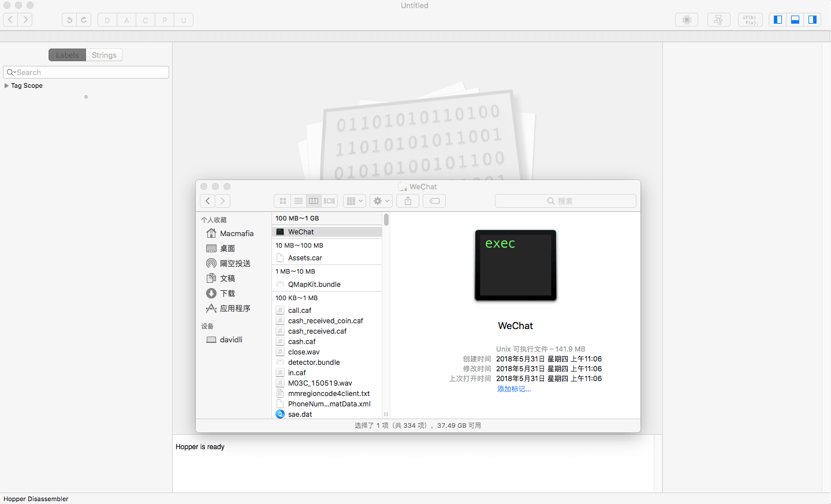
Task: Select WeChat executable in file list
Action: pos(327,232)
